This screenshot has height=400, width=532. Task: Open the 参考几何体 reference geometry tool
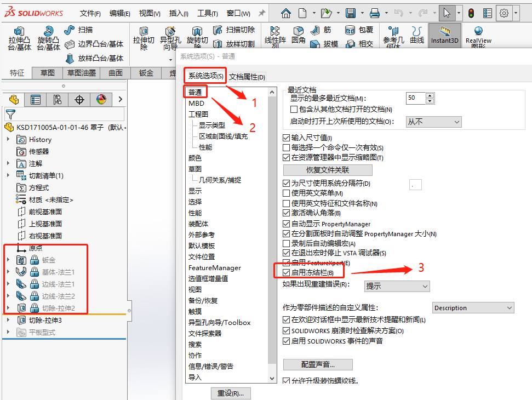pyautogui.click(x=393, y=36)
